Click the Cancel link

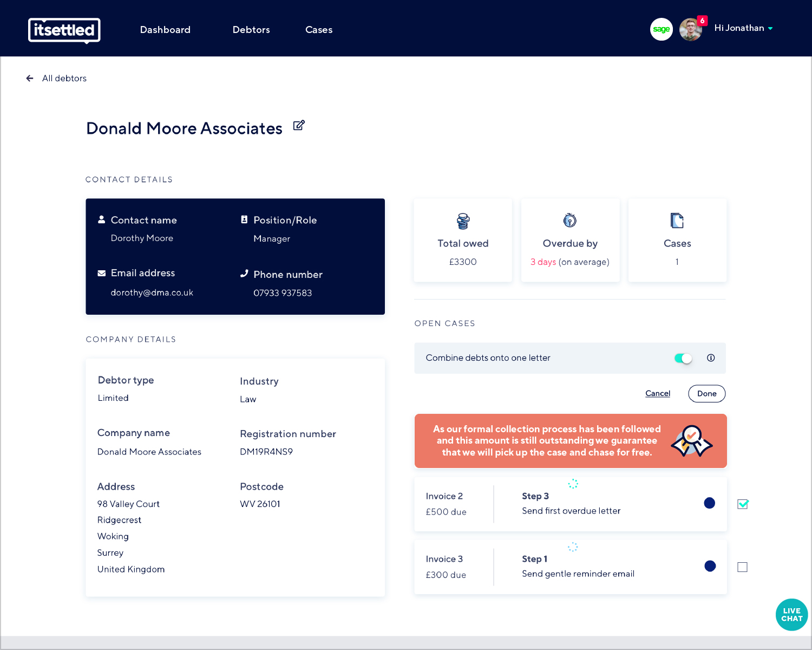pyautogui.click(x=657, y=393)
